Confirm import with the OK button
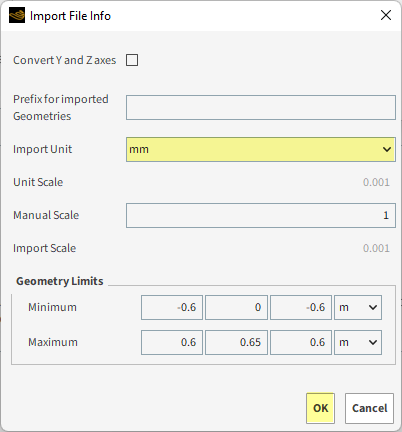Screen dimensions: 402x432 [x=320, y=408]
